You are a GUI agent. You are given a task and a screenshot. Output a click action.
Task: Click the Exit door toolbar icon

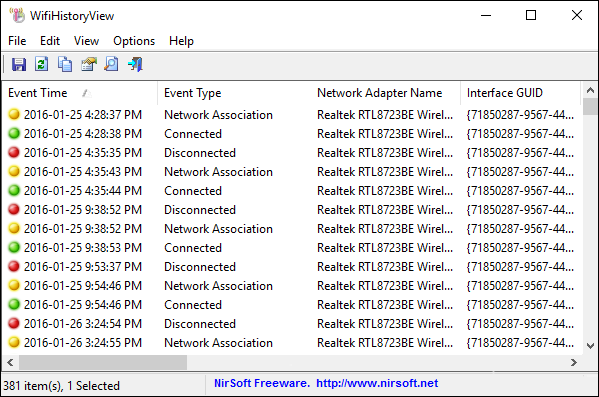(x=135, y=64)
